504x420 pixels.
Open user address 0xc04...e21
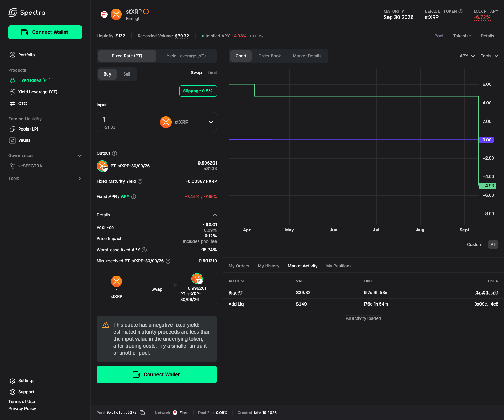point(487,293)
